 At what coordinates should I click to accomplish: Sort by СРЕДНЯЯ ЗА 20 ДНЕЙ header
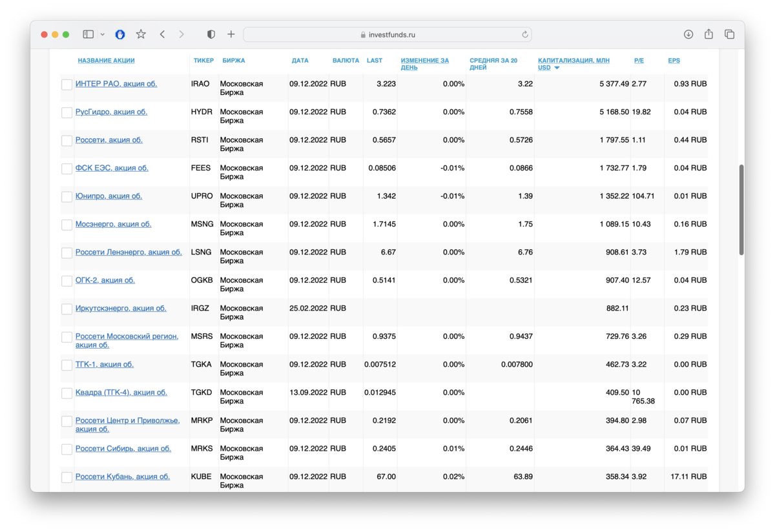(x=493, y=64)
